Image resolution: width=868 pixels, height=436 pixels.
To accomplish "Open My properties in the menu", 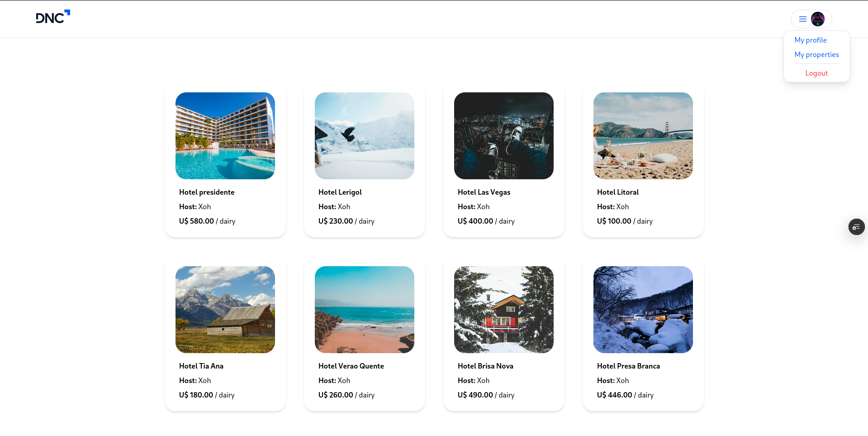I will point(816,54).
